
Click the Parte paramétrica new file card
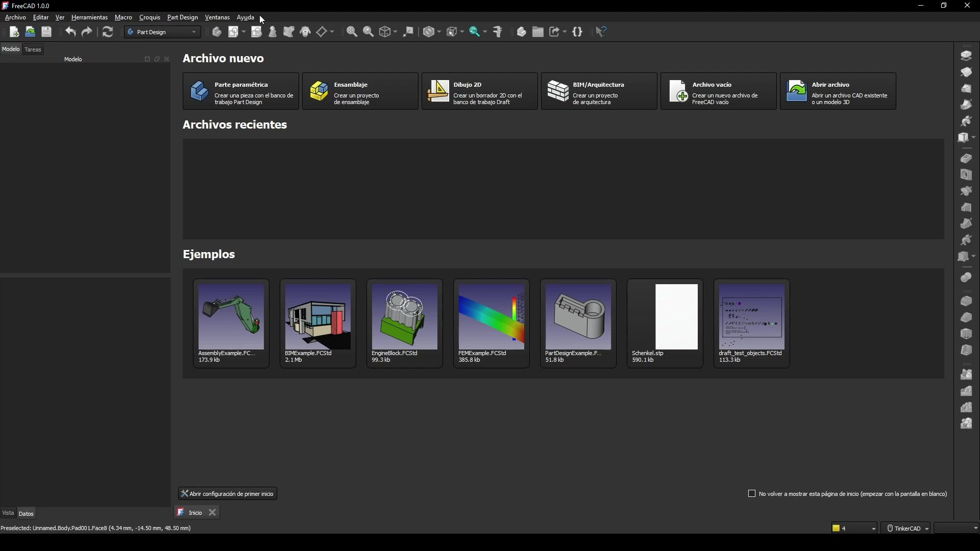[x=241, y=91]
